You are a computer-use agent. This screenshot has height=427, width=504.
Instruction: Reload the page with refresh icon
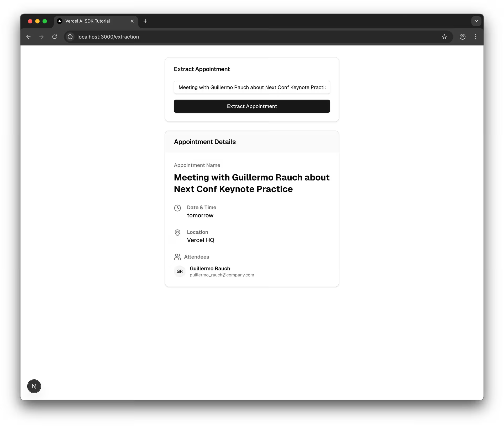pos(55,37)
